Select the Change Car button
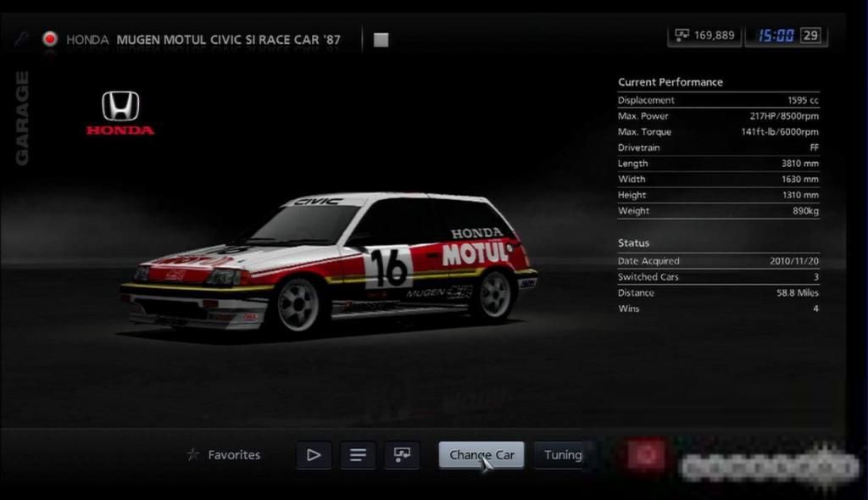 (x=481, y=455)
